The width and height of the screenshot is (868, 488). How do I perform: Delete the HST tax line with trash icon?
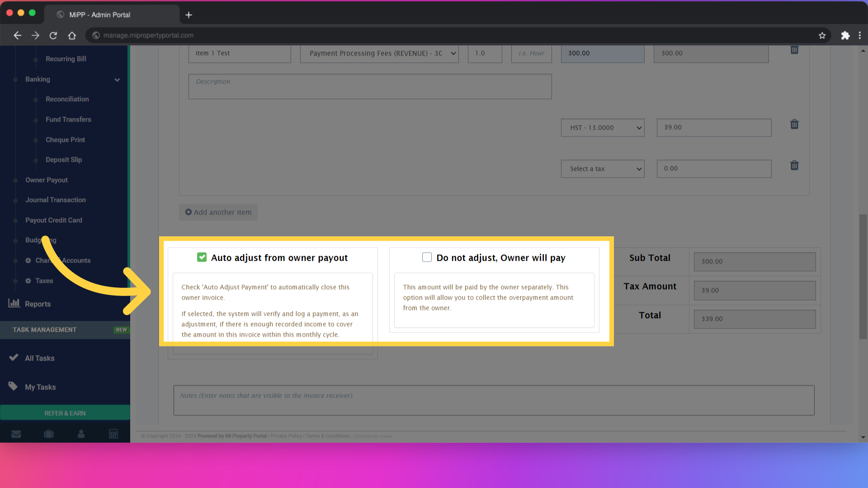tap(794, 124)
